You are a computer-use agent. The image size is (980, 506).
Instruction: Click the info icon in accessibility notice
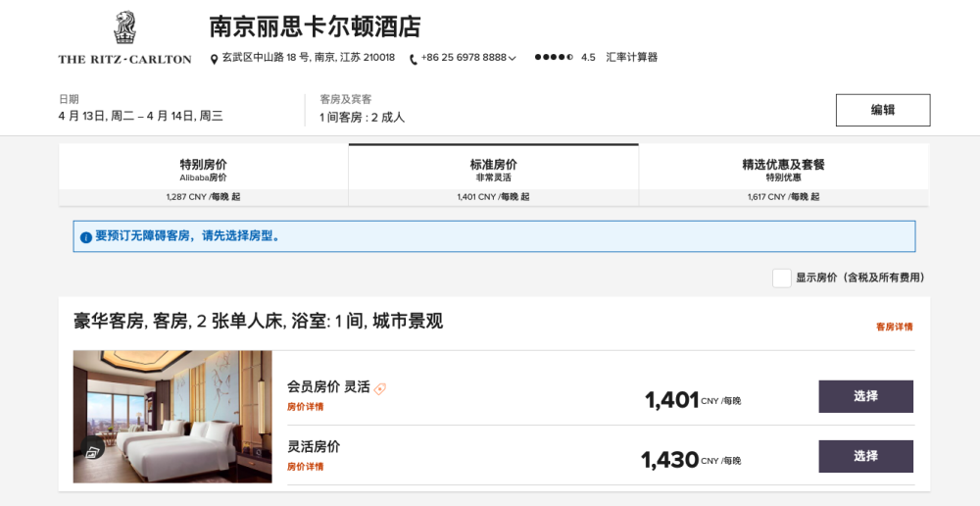coord(86,237)
